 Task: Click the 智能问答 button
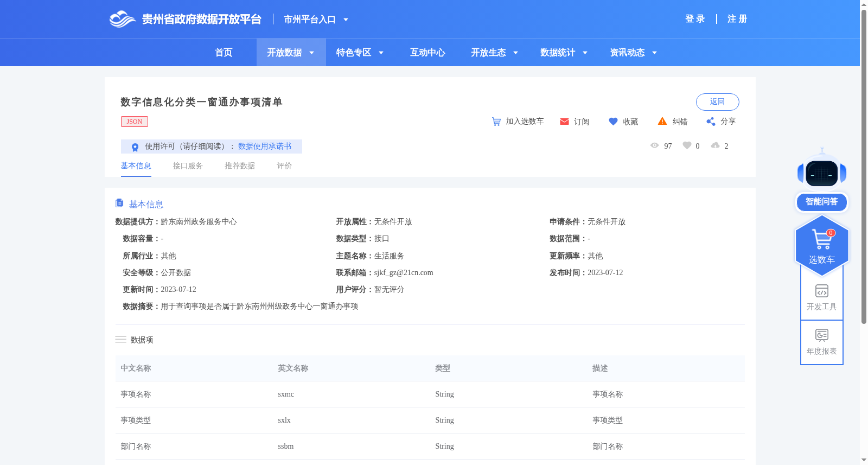[822, 202]
